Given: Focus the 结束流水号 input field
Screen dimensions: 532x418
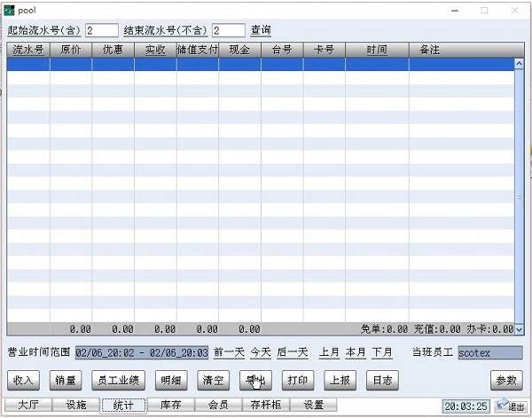Looking at the screenshot, I should tap(229, 30).
